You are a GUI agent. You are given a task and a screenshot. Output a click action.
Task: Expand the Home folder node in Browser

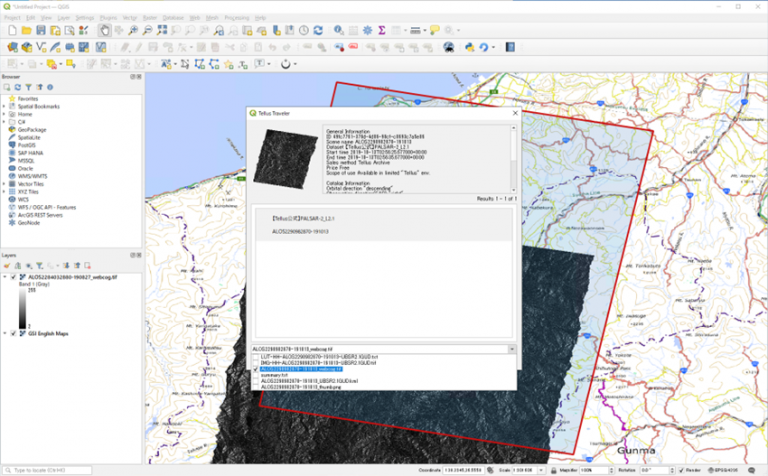[x=4, y=114]
